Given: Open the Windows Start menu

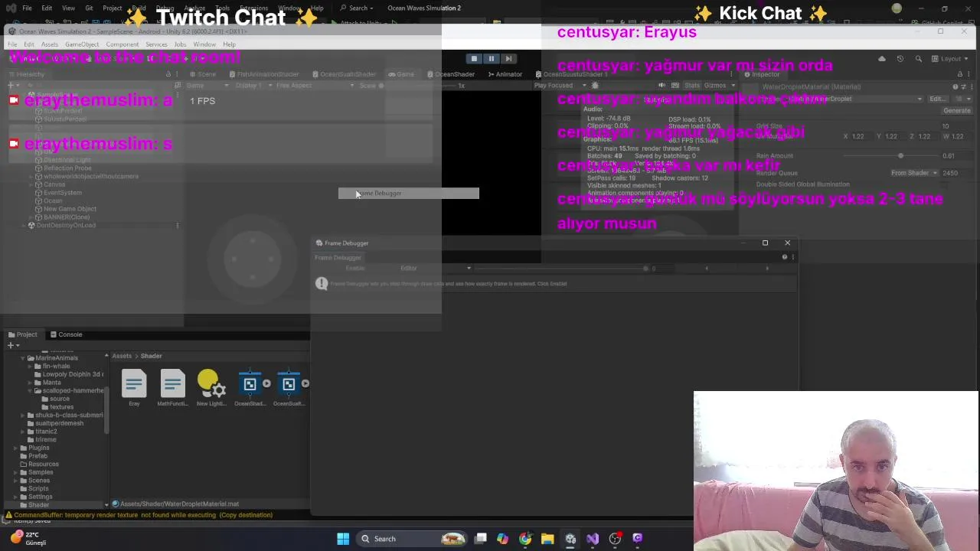Looking at the screenshot, I should pos(343,539).
